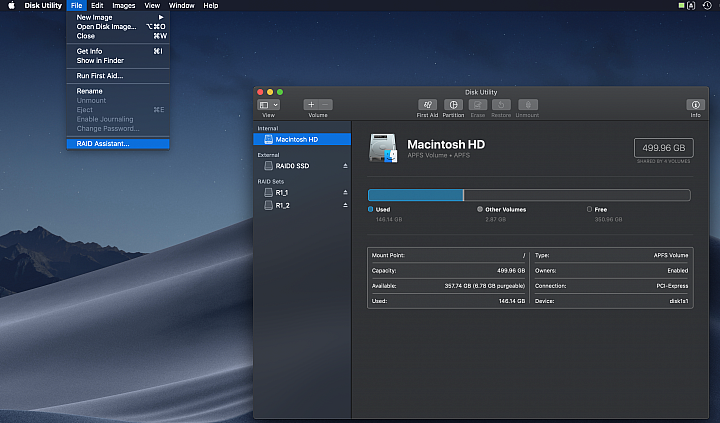This screenshot has width=720, height=423.
Task: Click the sidebar View icon
Action: 264,105
